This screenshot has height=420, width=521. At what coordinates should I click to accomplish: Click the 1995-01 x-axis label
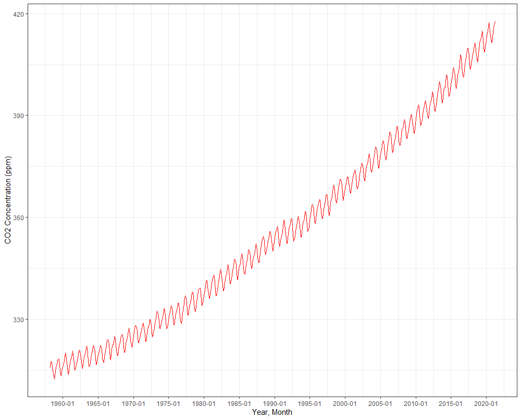click(309, 404)
